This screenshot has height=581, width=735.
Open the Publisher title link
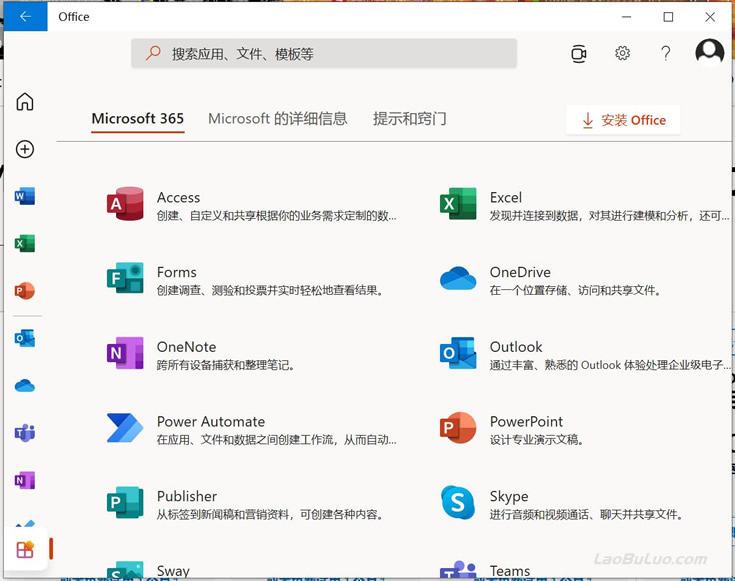coord(187,496)
